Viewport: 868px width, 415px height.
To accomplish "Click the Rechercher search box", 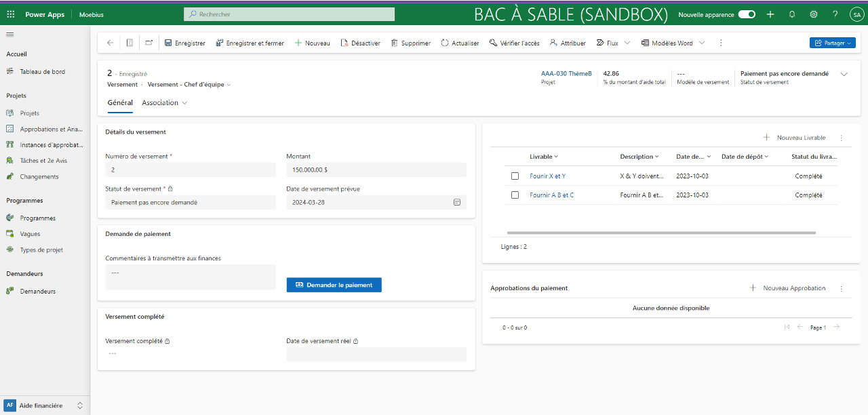I will pos(289,14).
